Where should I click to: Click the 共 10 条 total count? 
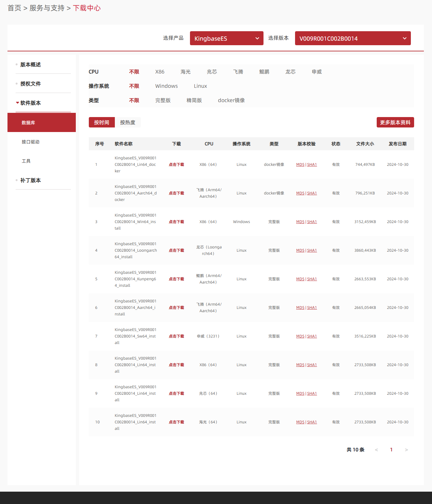[355, 450]
